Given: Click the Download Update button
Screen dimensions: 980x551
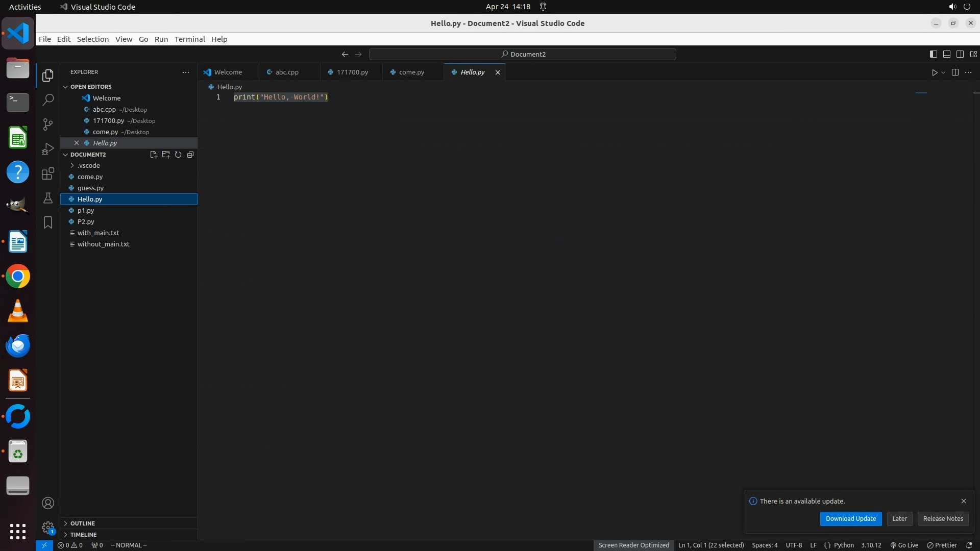Looking at the screenshot, I should pyautogui.click(x=850, y=519).
